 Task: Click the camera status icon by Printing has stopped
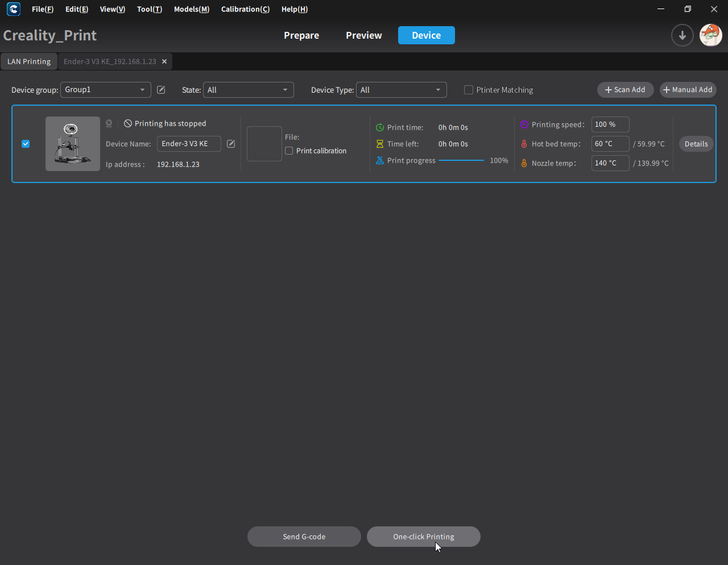coord(109,123)
